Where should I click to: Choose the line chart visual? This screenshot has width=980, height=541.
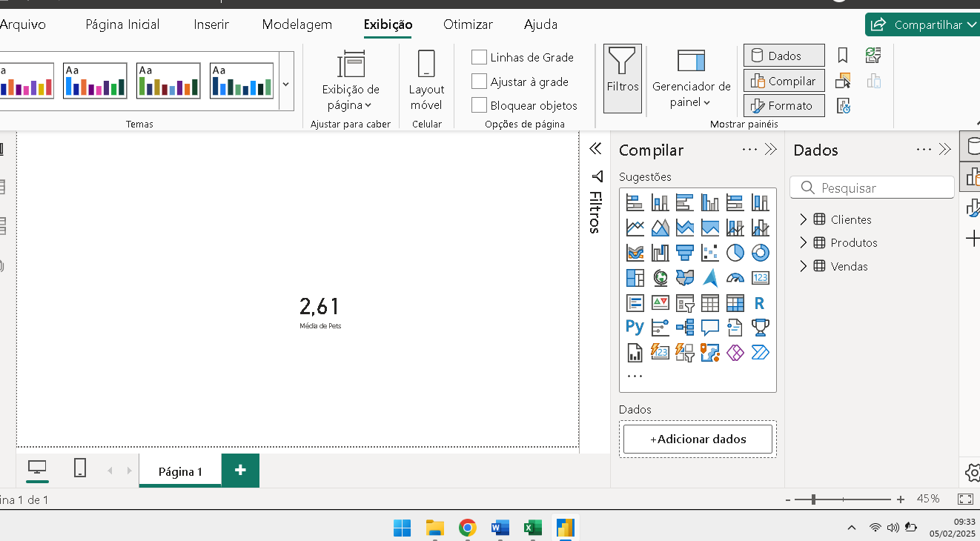(x=635, y=228)
